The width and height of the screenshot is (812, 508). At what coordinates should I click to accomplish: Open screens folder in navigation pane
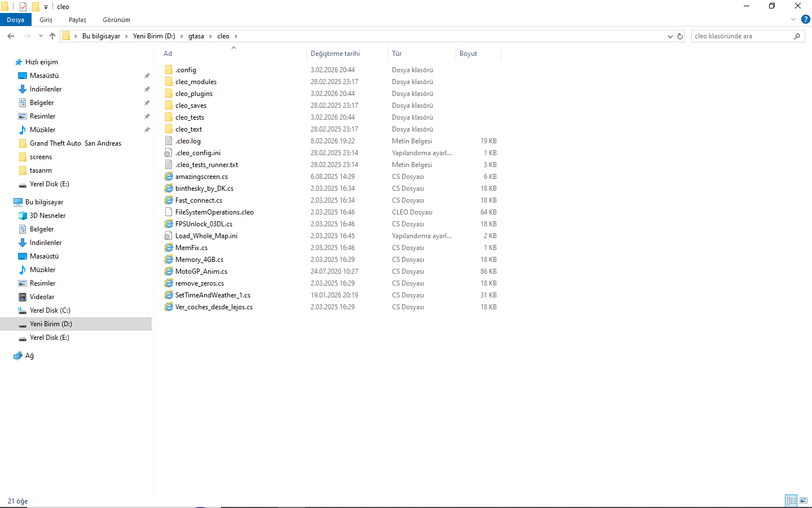coord(41,157)
